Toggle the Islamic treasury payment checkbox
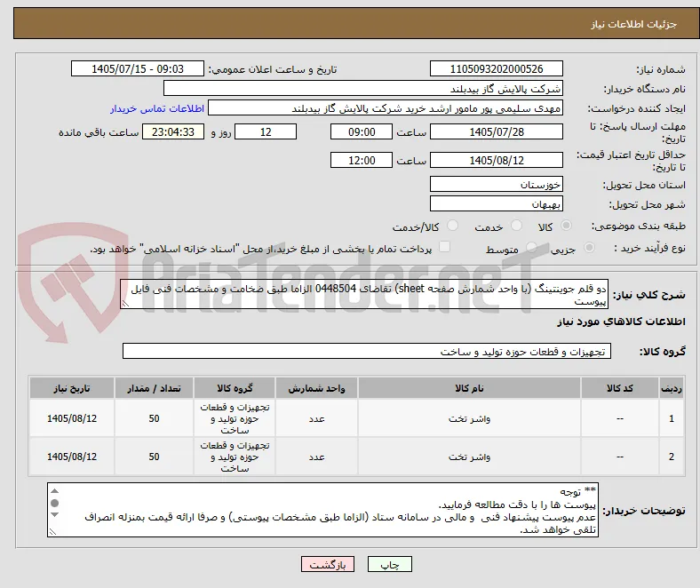This screenshot has width=700, height=588. [x=445, y=246]
